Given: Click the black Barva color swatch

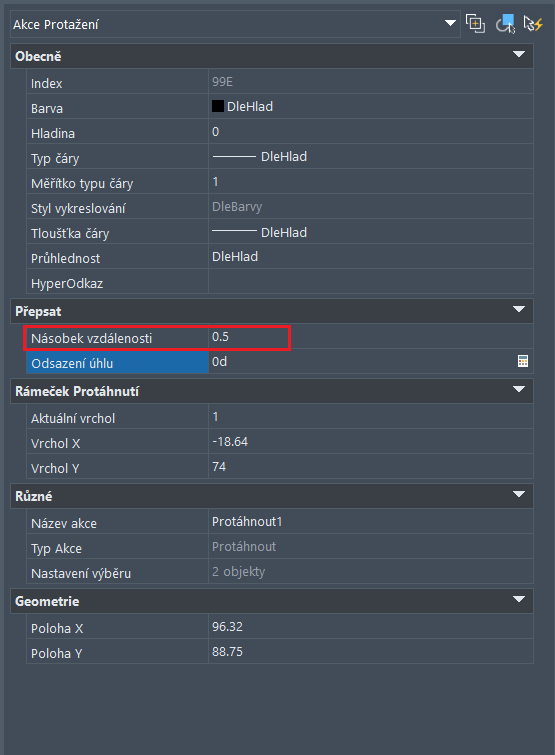Looking at the screenshot, I should [x=218, y=106].
